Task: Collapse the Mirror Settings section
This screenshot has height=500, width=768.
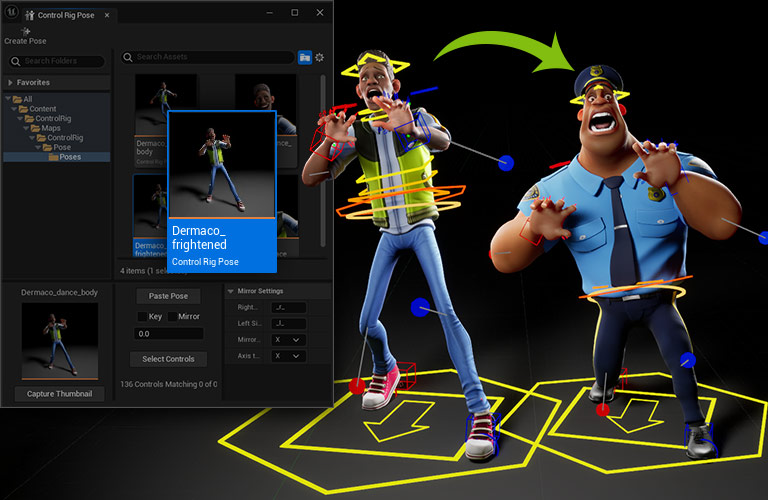Action: tap(231, 291)
